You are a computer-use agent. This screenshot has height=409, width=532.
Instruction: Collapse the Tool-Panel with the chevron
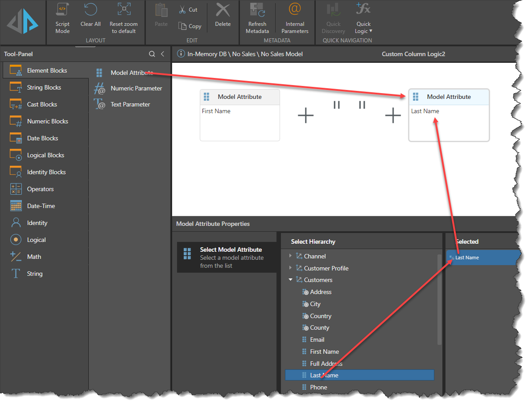coord(163,54)
